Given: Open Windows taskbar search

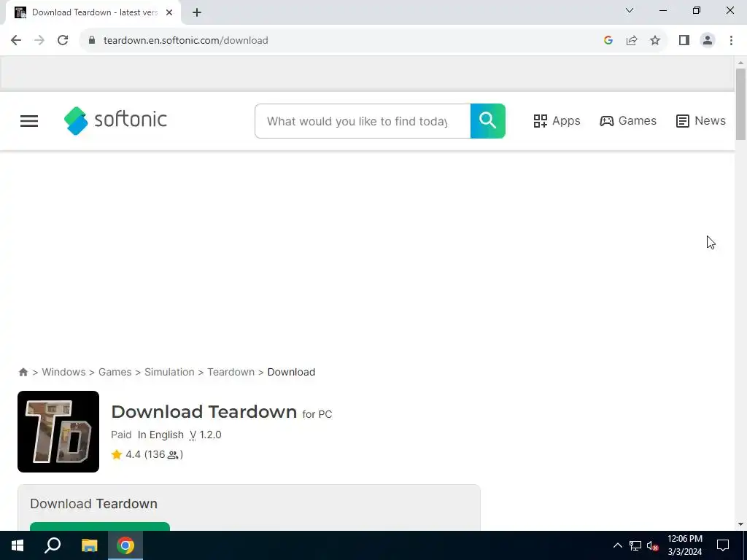Looking at the screenshot, I should pyautogui.click(x=53, y=545).
